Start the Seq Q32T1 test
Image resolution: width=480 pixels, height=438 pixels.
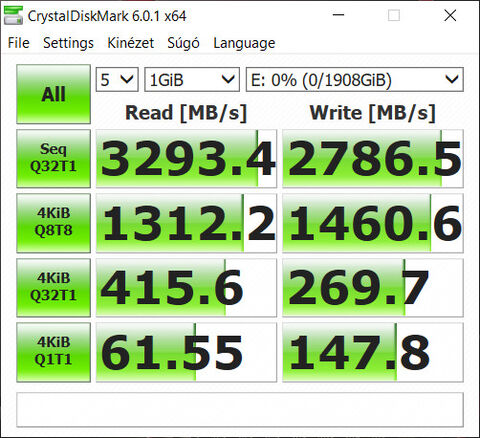click(53, 158)
